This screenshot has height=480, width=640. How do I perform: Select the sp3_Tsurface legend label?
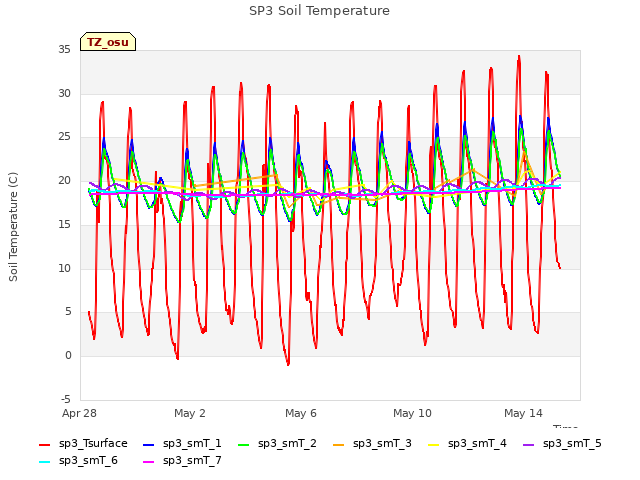93,444
